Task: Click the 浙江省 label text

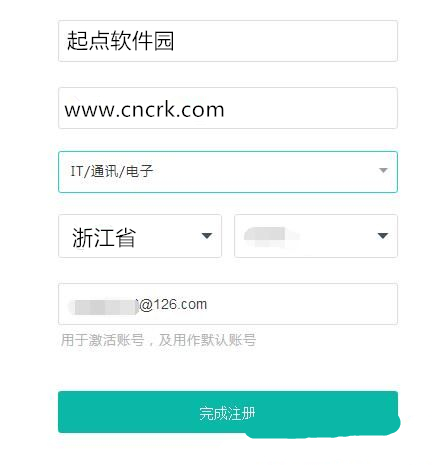Action: [104, 237]
